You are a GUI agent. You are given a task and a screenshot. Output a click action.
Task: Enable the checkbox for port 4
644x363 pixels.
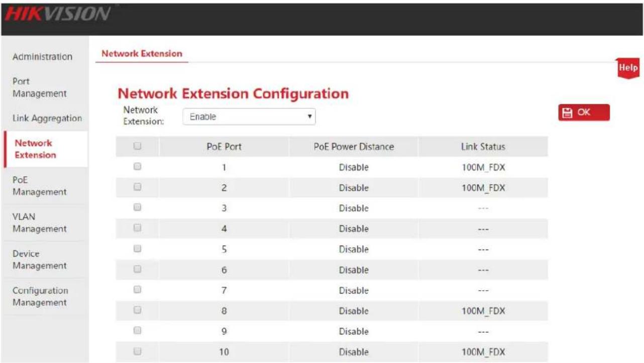point(137,228)
